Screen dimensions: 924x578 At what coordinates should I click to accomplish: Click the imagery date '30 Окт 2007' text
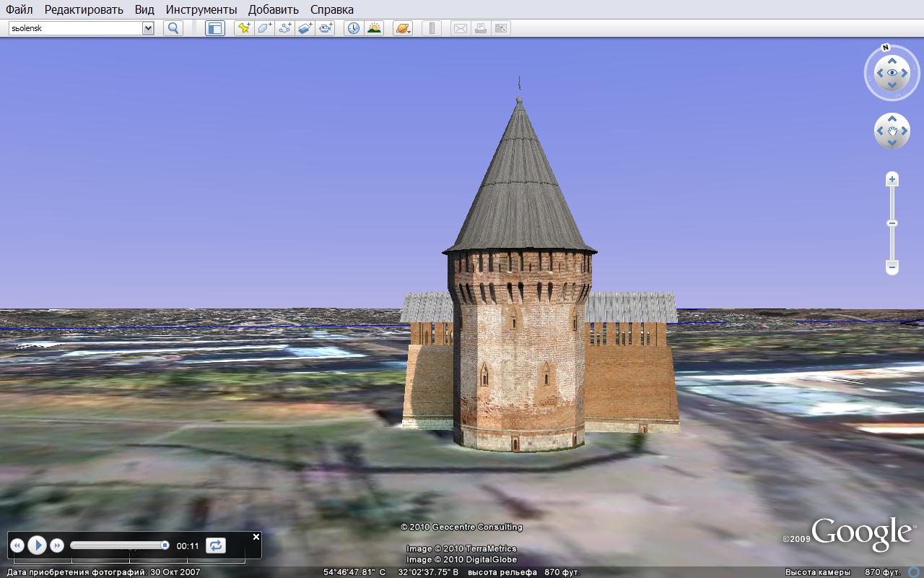[x=175, y=572]
